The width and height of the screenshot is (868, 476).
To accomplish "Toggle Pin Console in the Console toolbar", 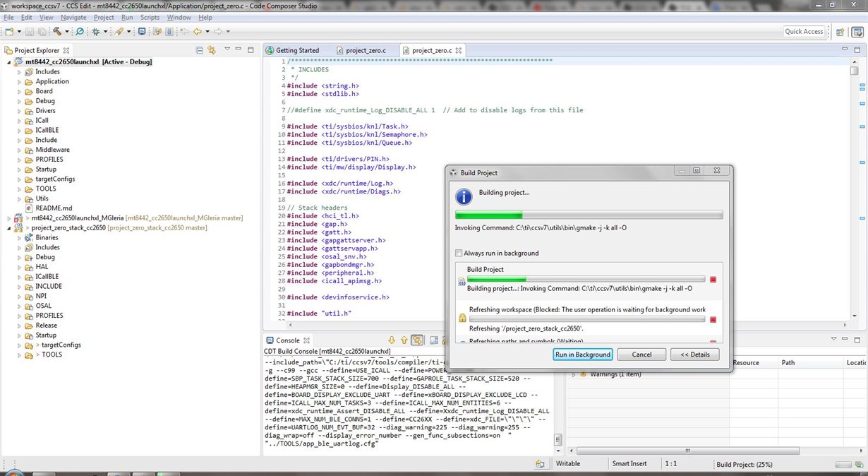I will (x=443, y=340).
